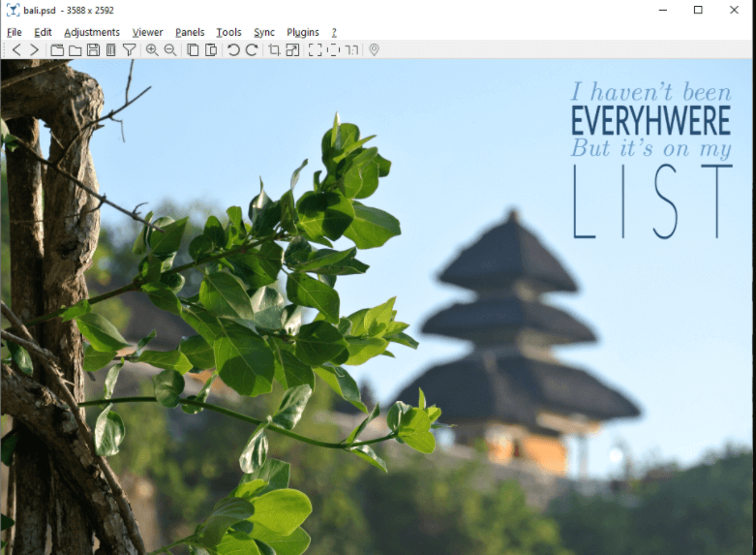Go to the next image arrow

(x=35, y=49)
